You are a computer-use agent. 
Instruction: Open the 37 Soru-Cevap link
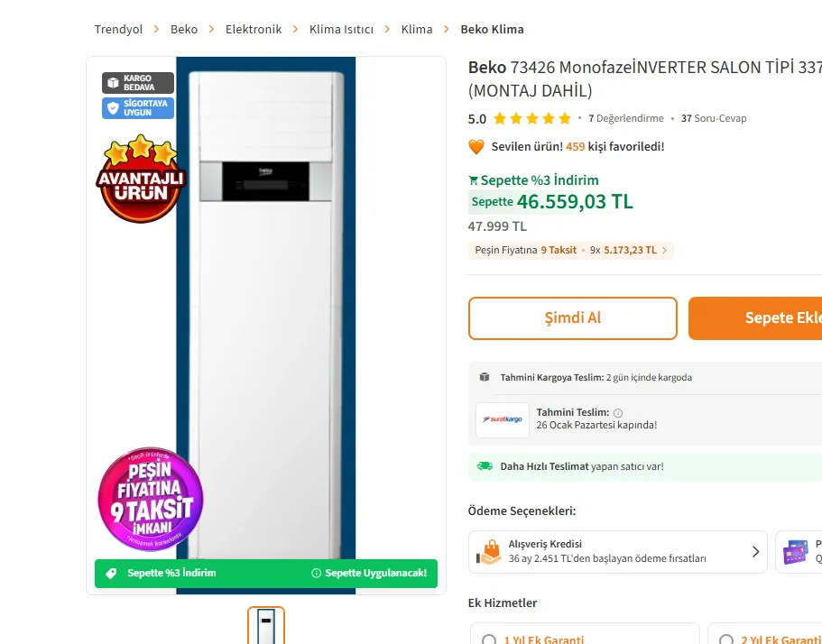[714, 118]
